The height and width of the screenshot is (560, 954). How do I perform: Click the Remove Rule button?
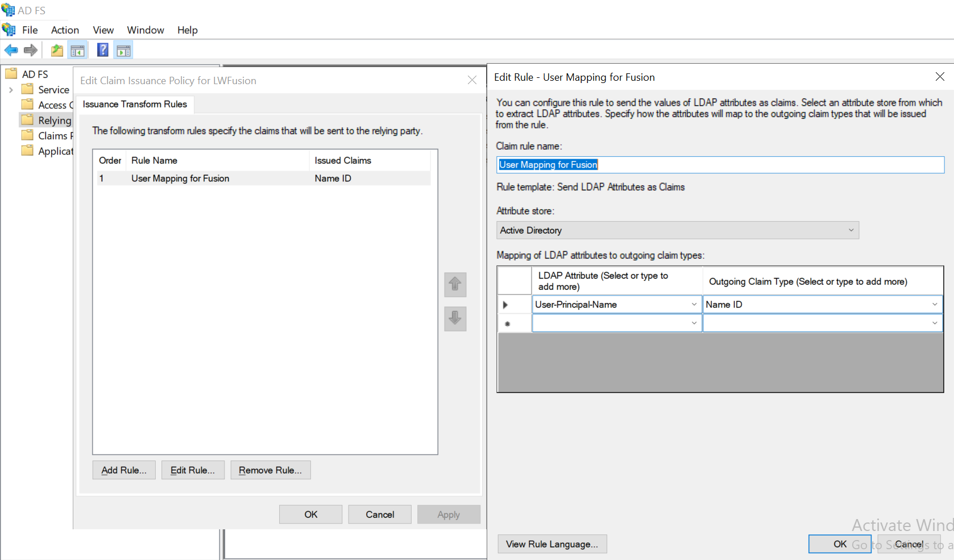270,470
